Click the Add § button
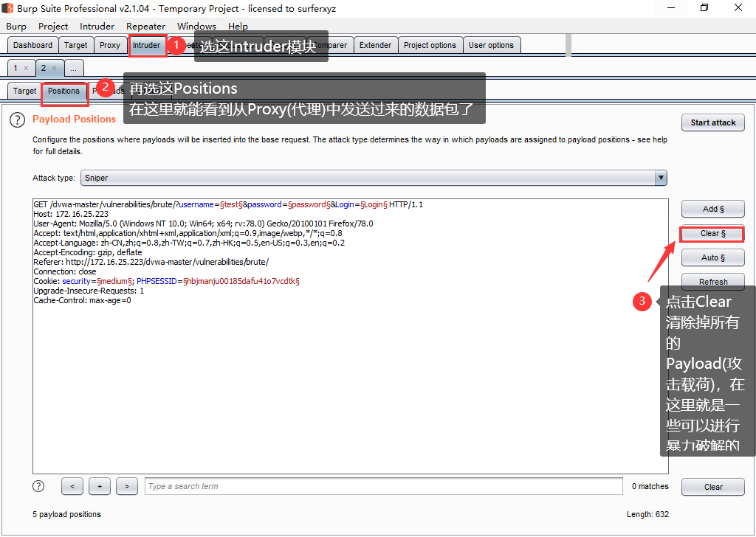The width and height of the screenshot is (756, 537). pyautogui.click(x=713, y=209)
